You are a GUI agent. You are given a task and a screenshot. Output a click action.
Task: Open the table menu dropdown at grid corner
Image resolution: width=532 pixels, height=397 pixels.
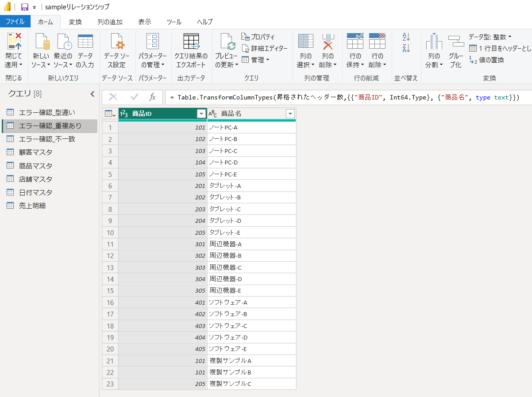(110, 114)
